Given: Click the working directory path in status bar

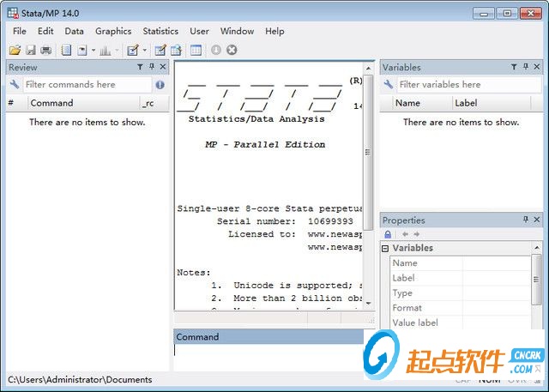Looking at the screenshot, I should click(x=80, y=380).
